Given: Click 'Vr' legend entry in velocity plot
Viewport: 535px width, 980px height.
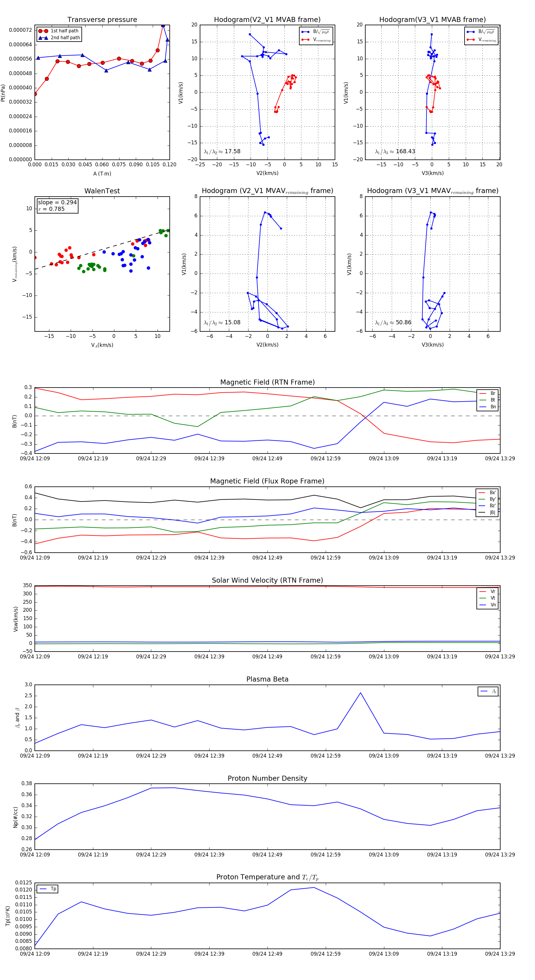Looking at the screenshot, I should pos(488,592).
